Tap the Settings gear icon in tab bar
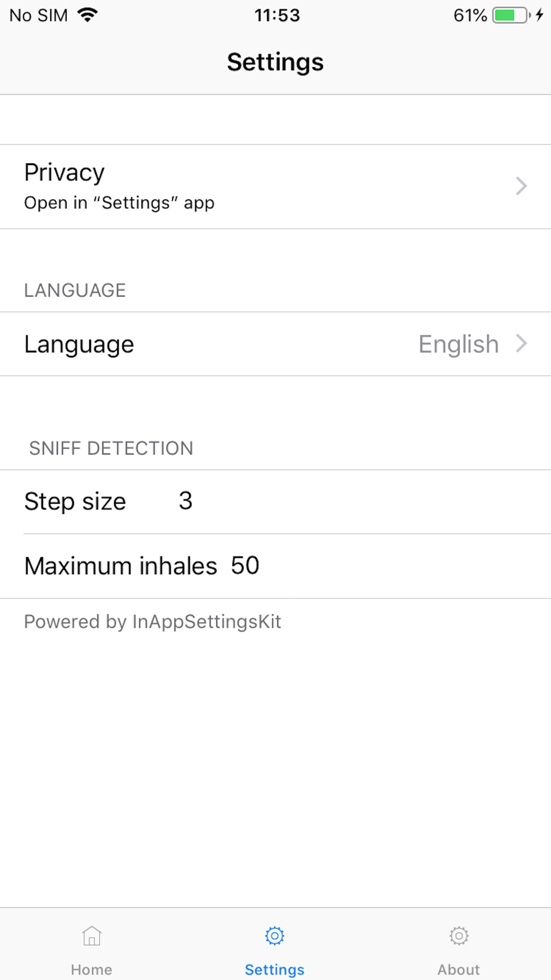This screenshot has width=551, height=980. coord(274,936)
